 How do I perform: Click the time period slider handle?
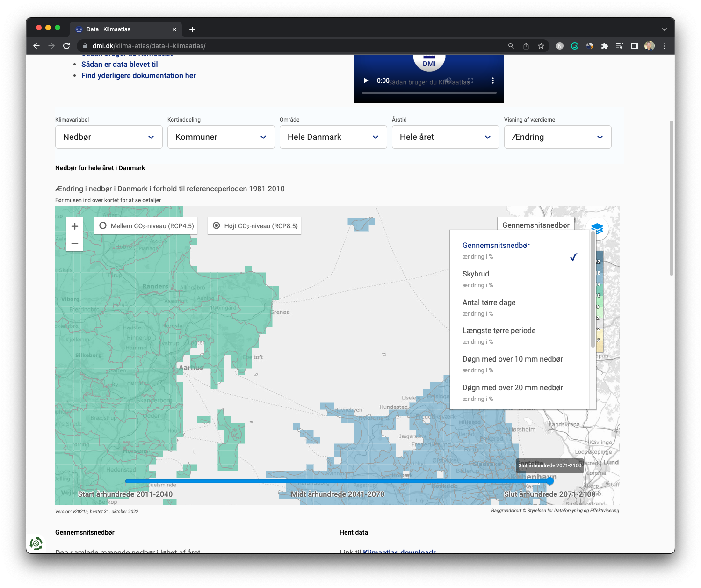pos(550,481)
